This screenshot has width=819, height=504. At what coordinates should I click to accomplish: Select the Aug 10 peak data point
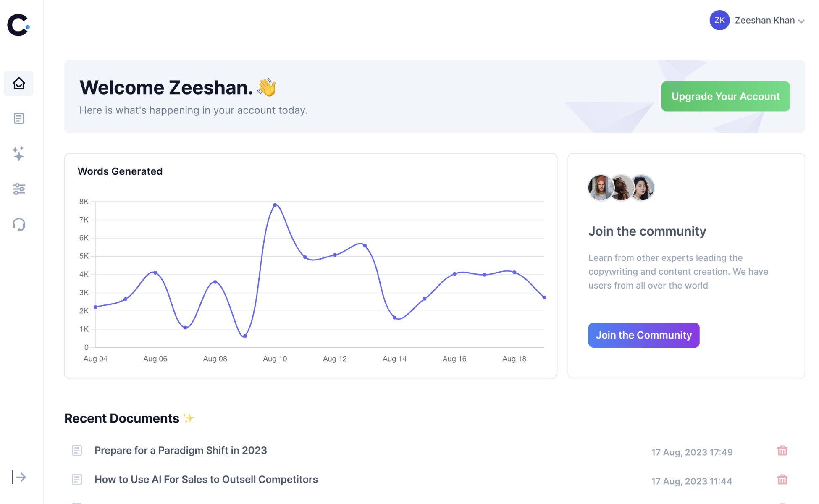tap(275, 205)
